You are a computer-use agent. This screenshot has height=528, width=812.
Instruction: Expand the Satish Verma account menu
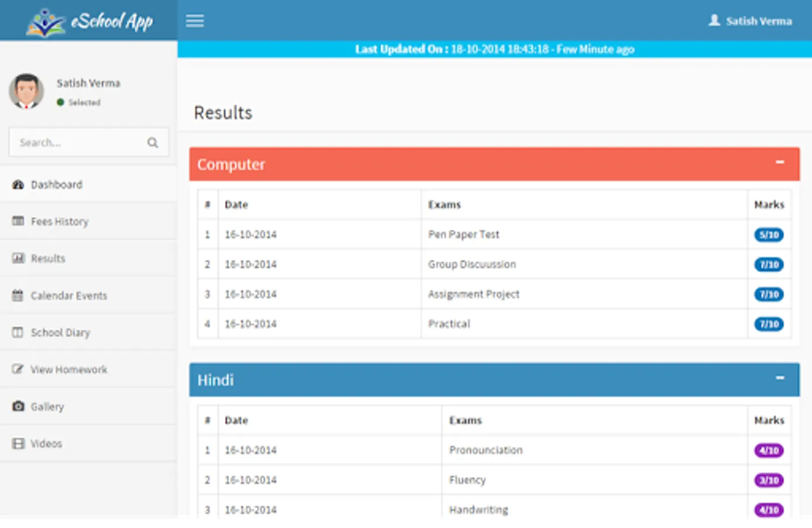(759, 21)
